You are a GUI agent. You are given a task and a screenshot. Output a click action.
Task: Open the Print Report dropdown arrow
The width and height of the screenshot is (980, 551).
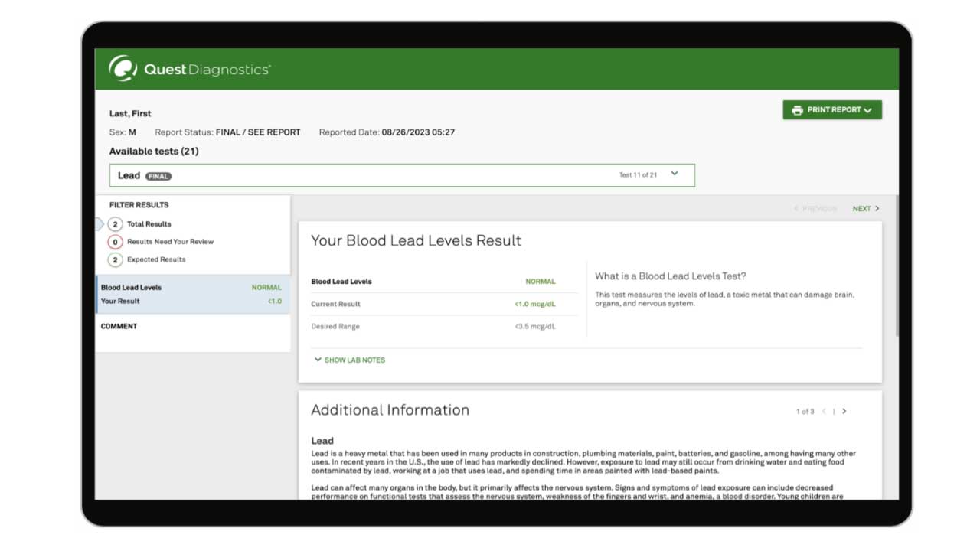[x=868, y=110]
